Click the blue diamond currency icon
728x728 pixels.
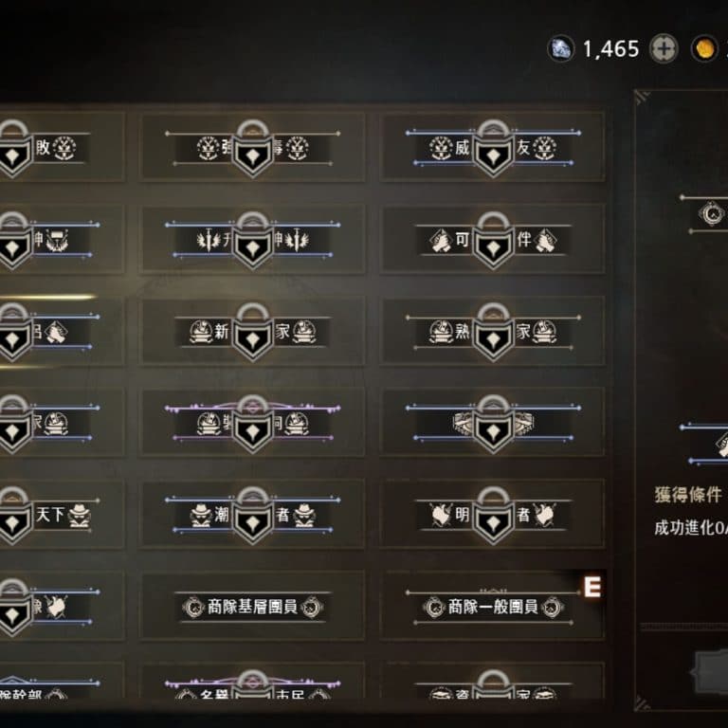(x=561, y=48)
